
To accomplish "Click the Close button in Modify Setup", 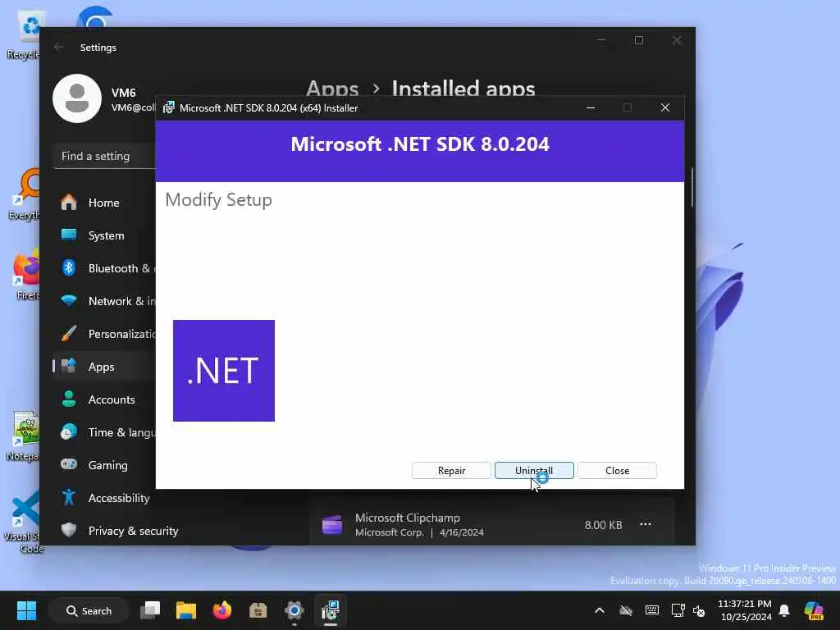I will pos(617,470).
